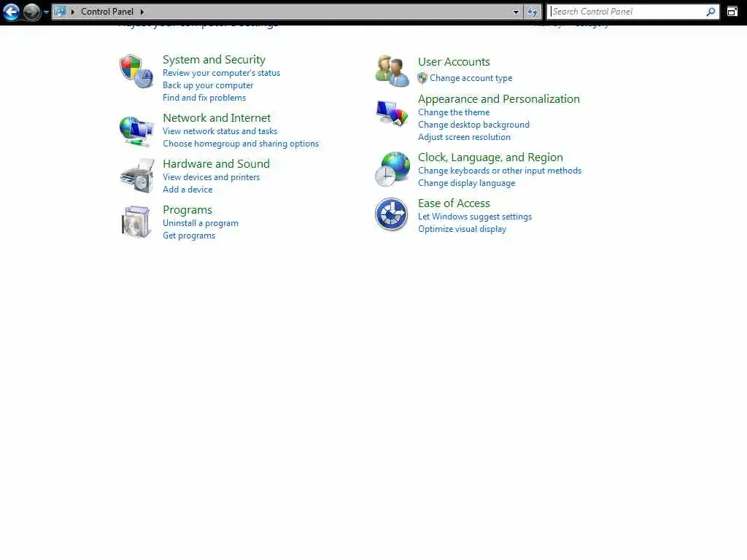Select Let Windows suggest settings

(x=474, y=217)
